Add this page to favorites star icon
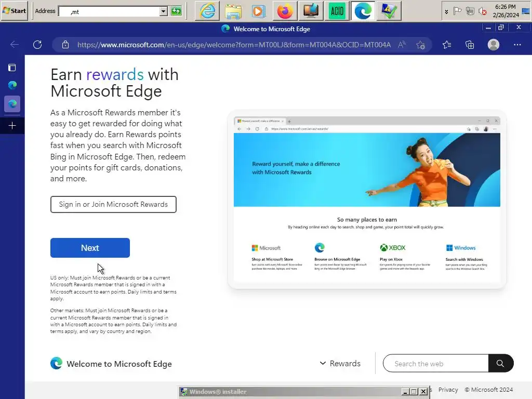The width and height of the screenshot is (532, 399). point(421,45)
